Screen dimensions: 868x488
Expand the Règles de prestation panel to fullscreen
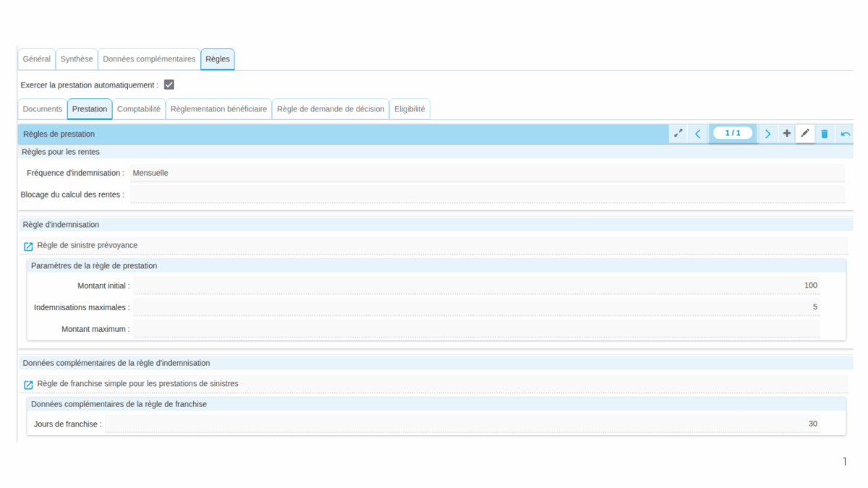[x=678, y=134]
